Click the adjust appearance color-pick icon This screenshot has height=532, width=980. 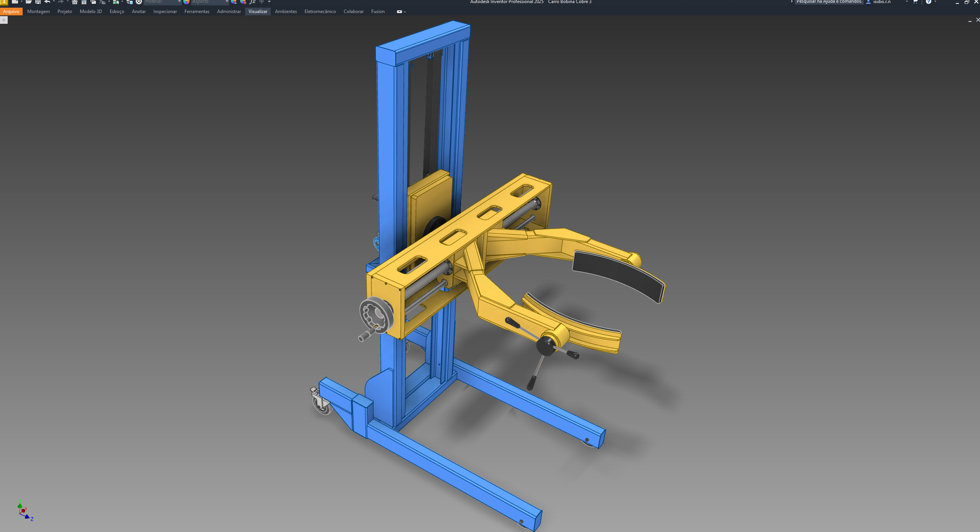pyautogui.click(x=234, y=2)
